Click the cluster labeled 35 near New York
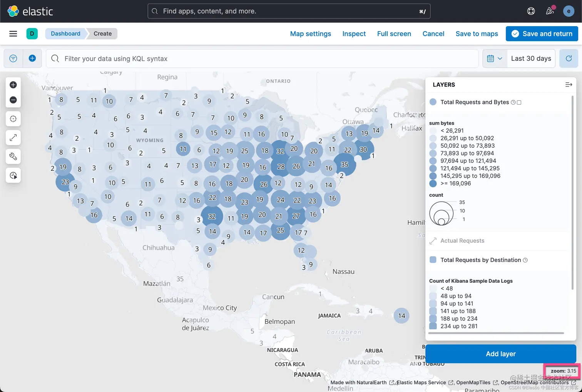The image size is (582, 392). 345,164
